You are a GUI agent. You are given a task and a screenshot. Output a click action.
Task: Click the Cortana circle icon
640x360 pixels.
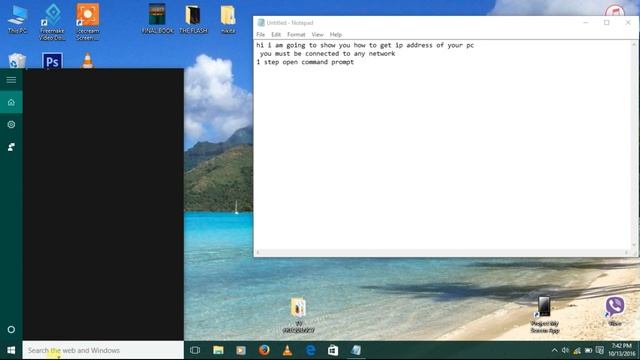click(x=11, y=329)
